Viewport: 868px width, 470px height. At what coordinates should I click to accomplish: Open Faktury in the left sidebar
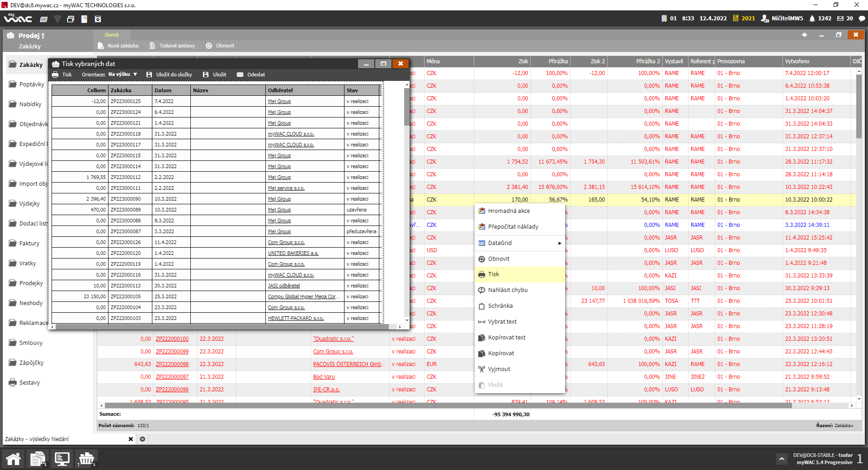pos(29,243)
